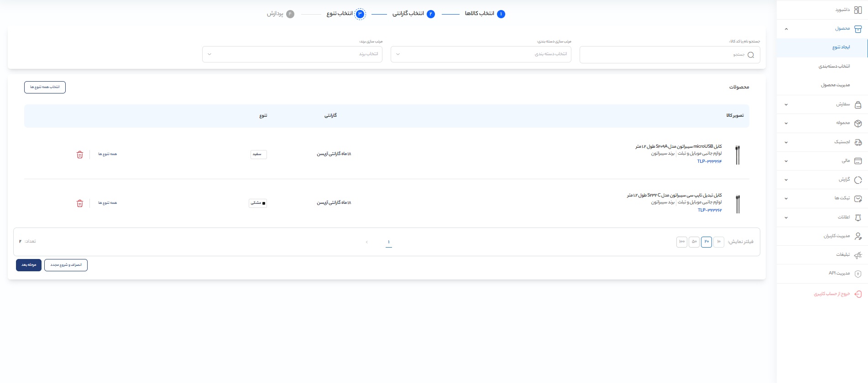
Task: Open Notifications (اعلانات) bell icon
Action: 858,217
